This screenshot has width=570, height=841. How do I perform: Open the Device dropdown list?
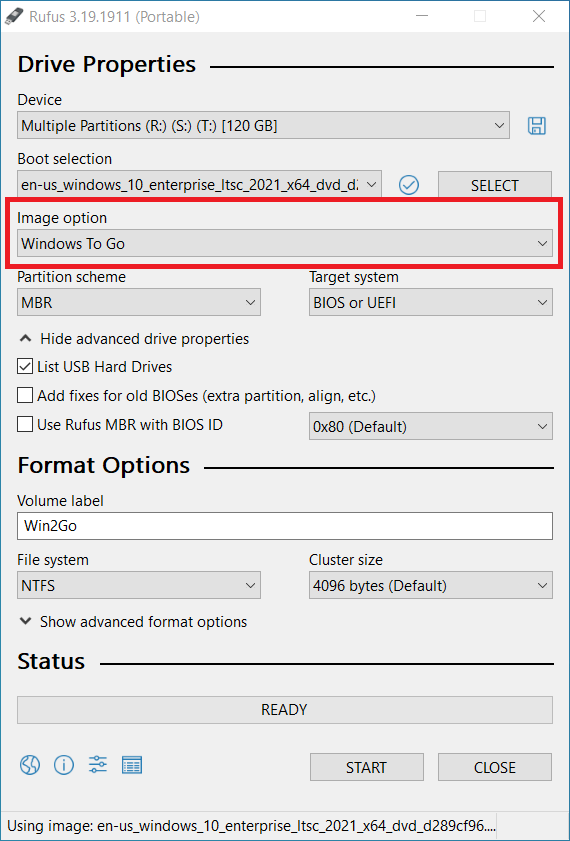(x=263, y=126)
